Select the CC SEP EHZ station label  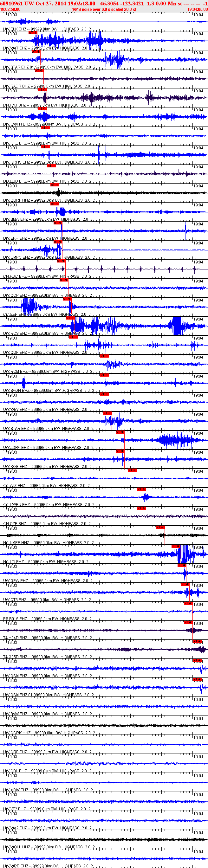pos(47,315)
